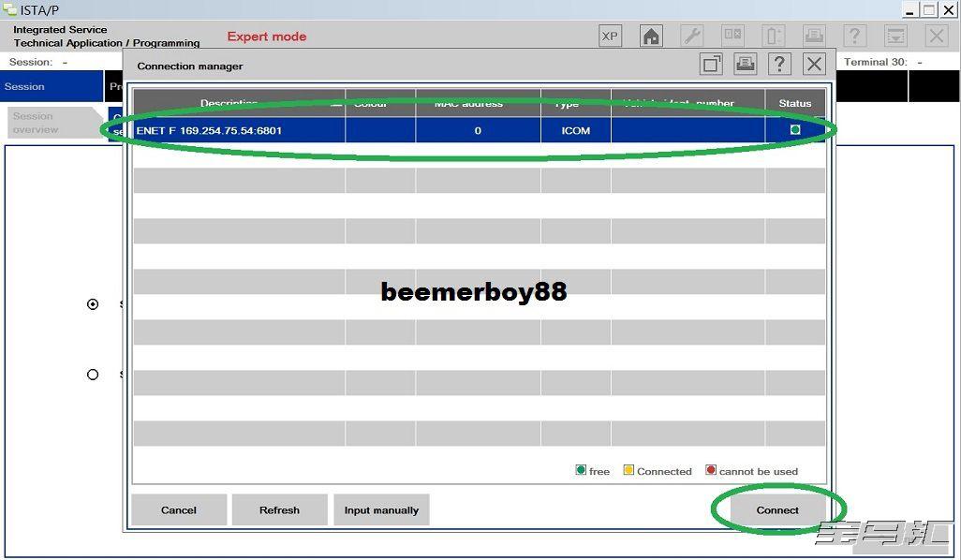The height and width of the screenshot is (560, 961).
Task: Print from the Connection manager dialog
Action: point(746,65)
